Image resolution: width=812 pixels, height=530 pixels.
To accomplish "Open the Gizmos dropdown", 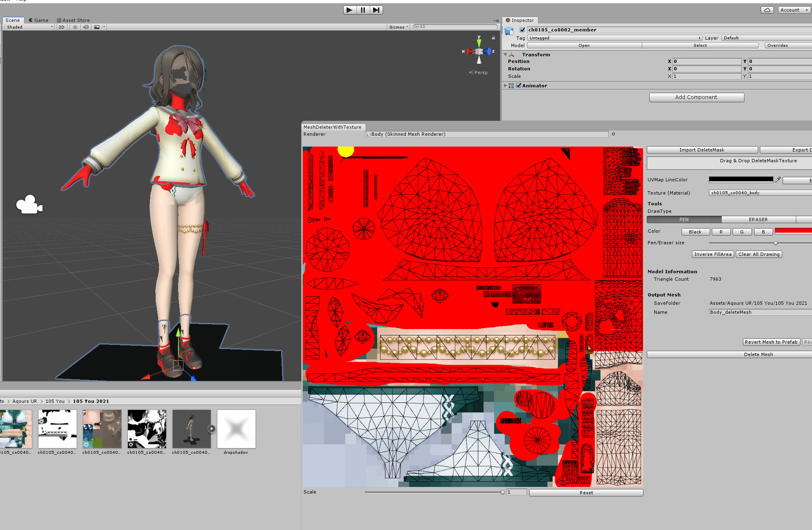I will click(x=398, y=27).
